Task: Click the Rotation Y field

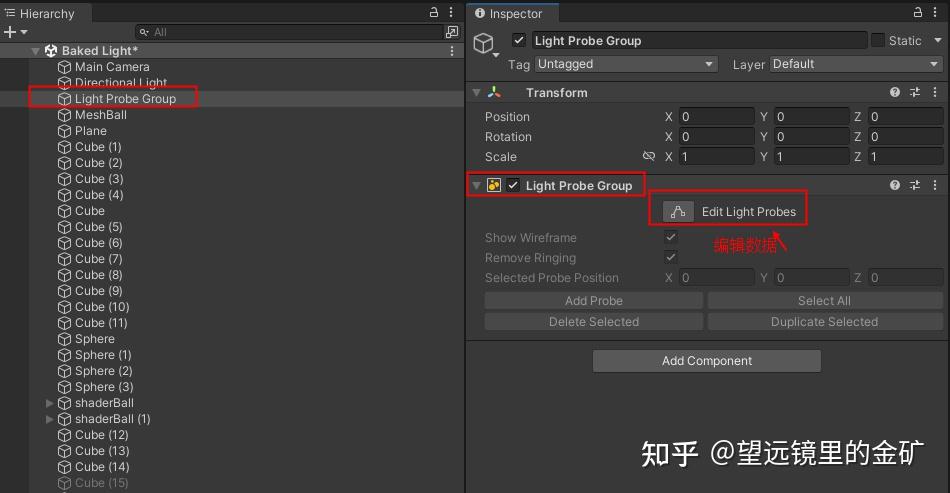Action: [x=811, y=137]
